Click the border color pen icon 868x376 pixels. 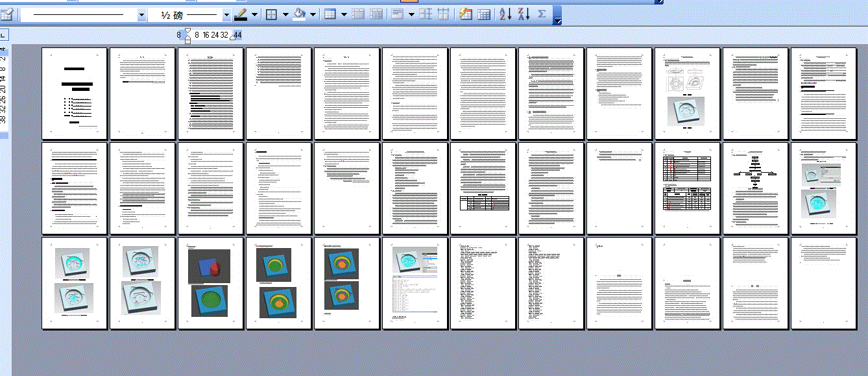(240, 14)
